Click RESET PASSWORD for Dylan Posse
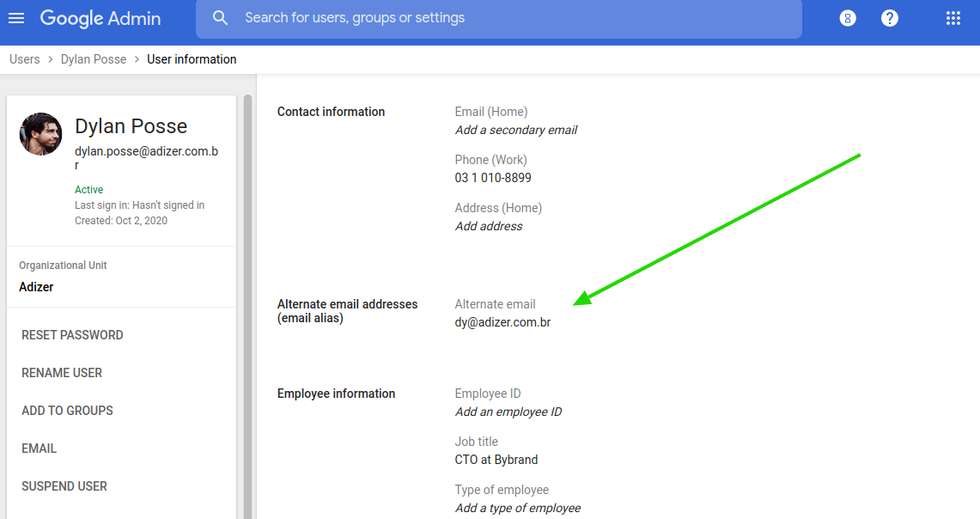This screenshot has height=519, width=980. (x=72, y=334)
